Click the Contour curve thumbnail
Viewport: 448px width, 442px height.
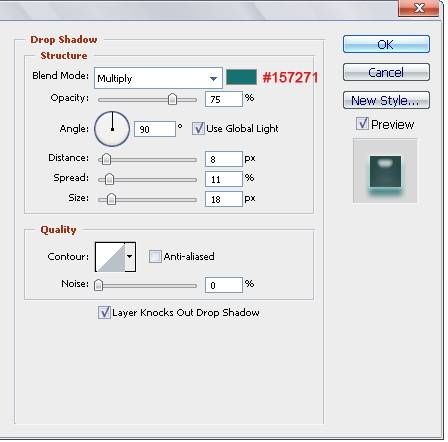click(x=110, y=257)
